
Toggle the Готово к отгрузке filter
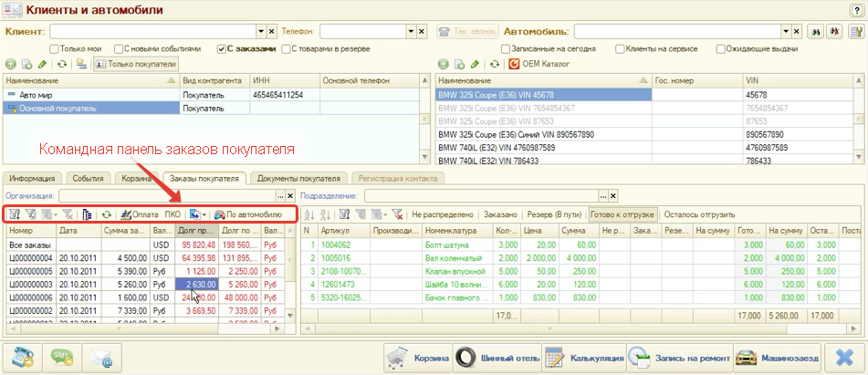(623, 214)
